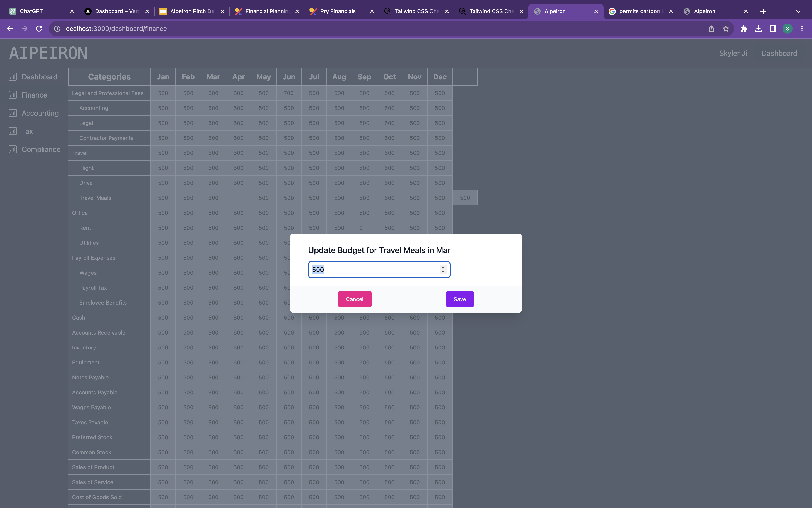Screen dimensions: 812x508
Task: Select the 700 cell for Legal and Professional Fees
Action: (289, 93)
